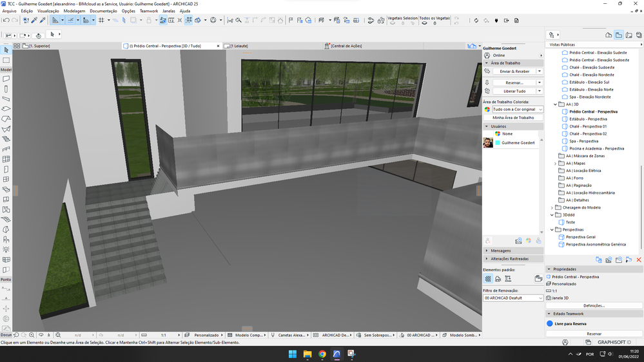
Task: Click the Send and Receive arrows icon
Action: (x=487, y=71)
